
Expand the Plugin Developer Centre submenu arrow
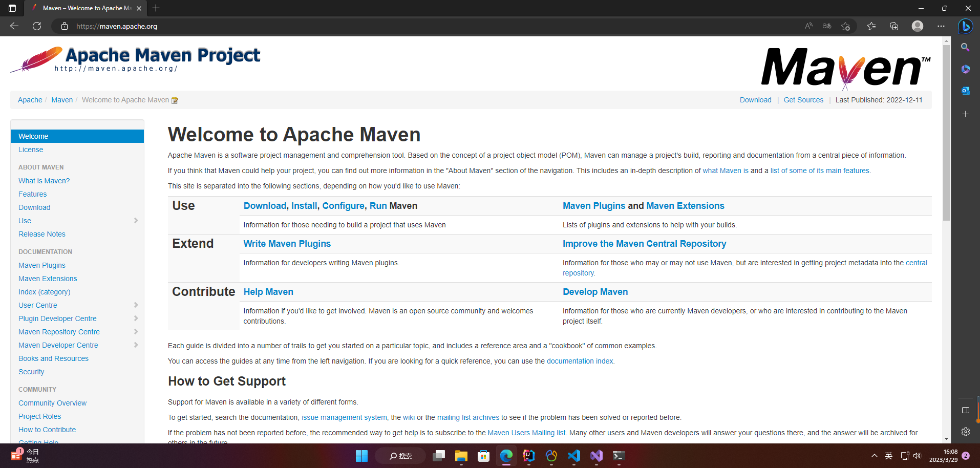pos(136,318)
